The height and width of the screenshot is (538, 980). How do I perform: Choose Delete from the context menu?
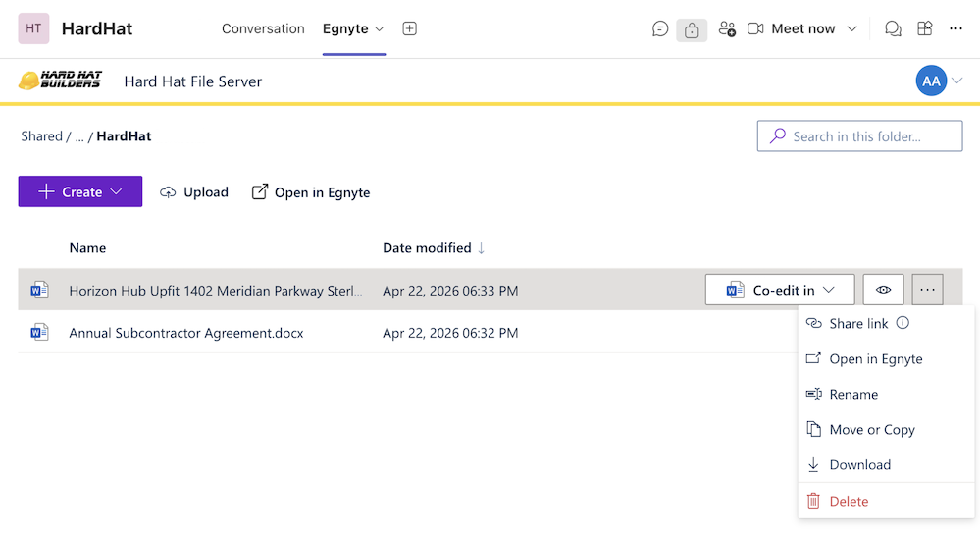(x=886, y=501)
